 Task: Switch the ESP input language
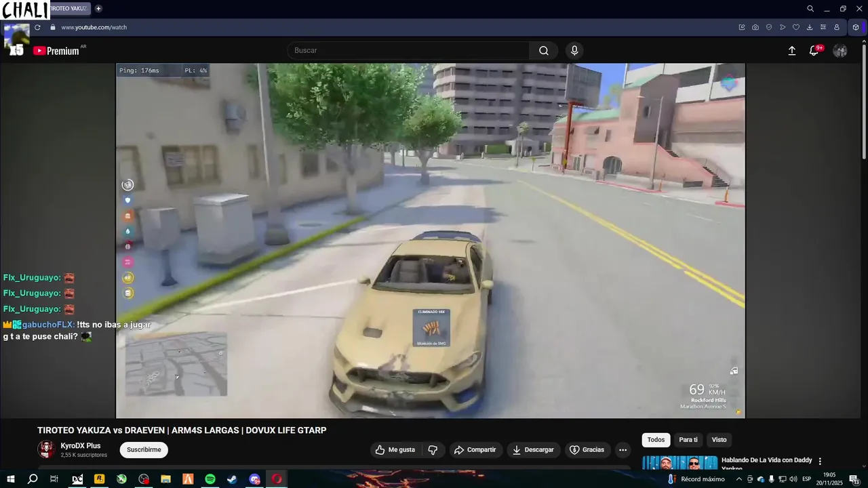807,479
